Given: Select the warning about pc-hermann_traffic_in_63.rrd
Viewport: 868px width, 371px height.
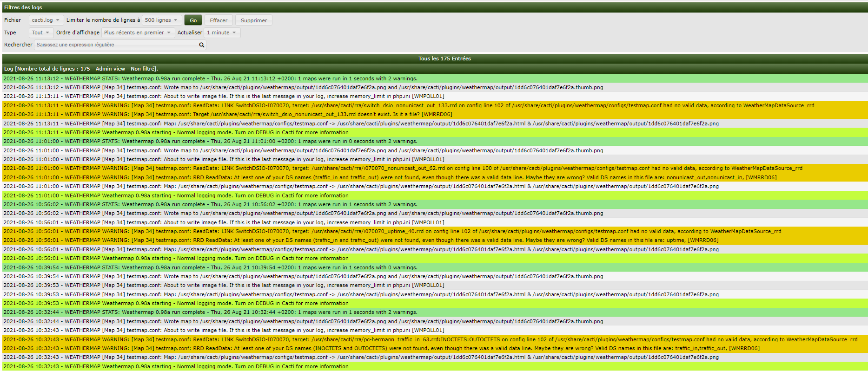Looking at the screenshot, I should tap(435, 339).
